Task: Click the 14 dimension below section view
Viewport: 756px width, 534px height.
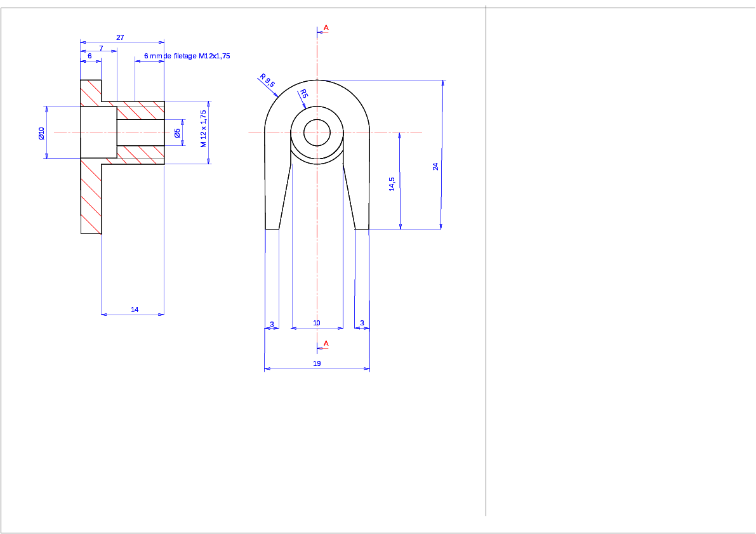Action: point(135,309)
